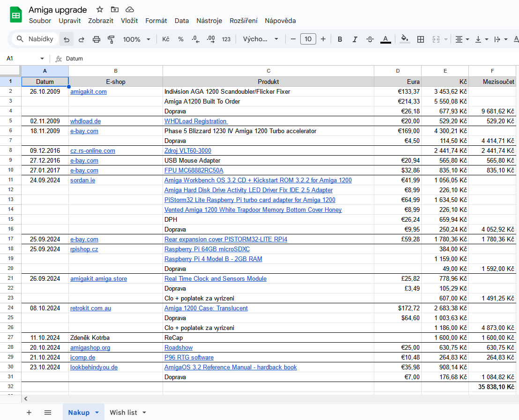Toggle strikethrough formatting
This screenshot has height=420, width=519.
[x=370, y=39]
